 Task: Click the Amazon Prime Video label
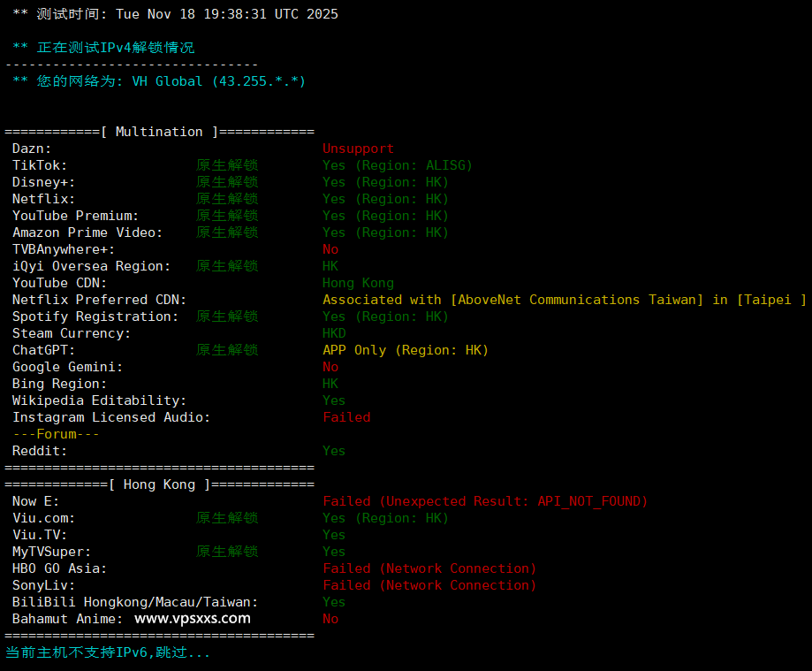tap(87, 233)
